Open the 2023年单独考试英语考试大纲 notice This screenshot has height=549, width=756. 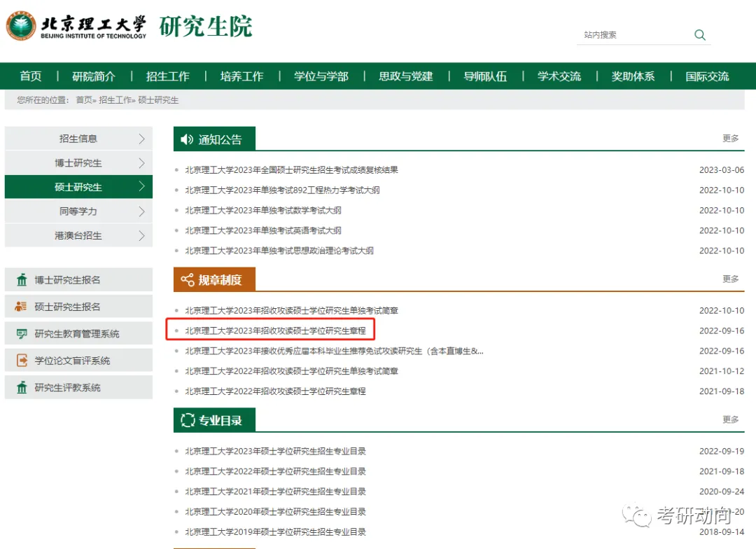point(263,230)
